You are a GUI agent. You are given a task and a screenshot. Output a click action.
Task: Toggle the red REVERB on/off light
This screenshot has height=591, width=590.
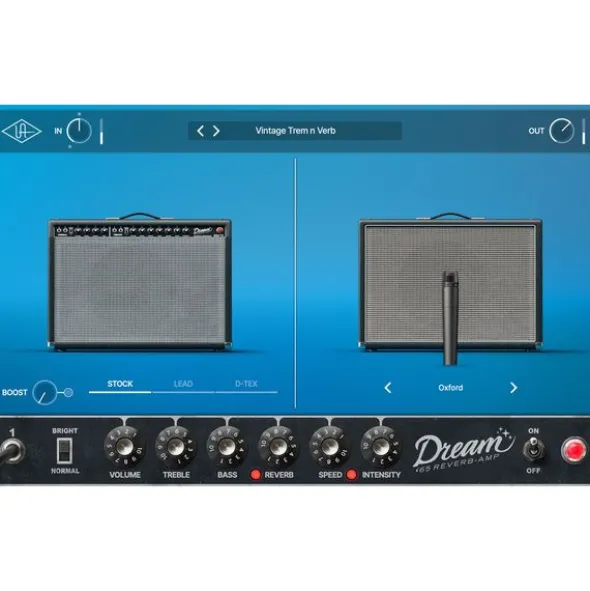(x=255, y=475)
